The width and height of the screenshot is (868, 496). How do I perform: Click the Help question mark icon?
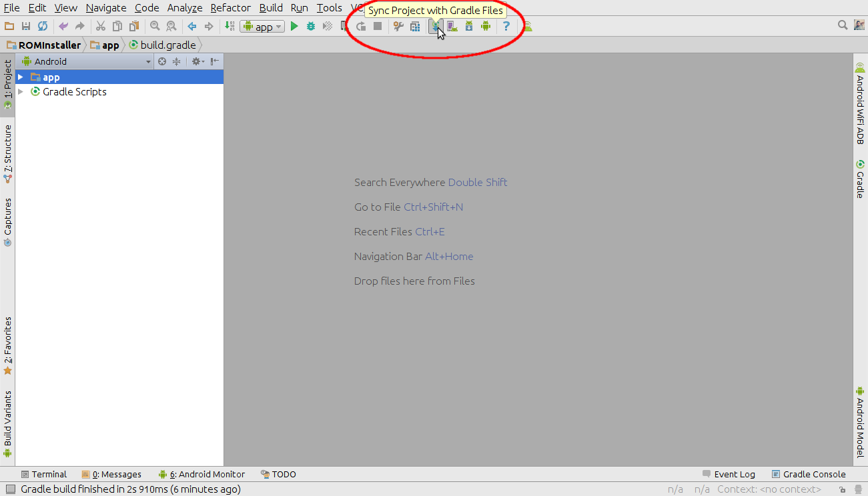point(506,26)
